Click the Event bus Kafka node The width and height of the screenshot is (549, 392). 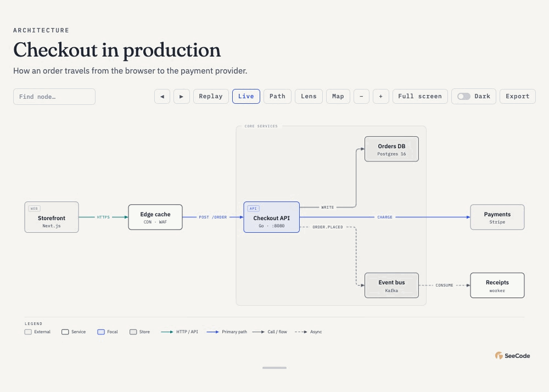coord(391,285)
